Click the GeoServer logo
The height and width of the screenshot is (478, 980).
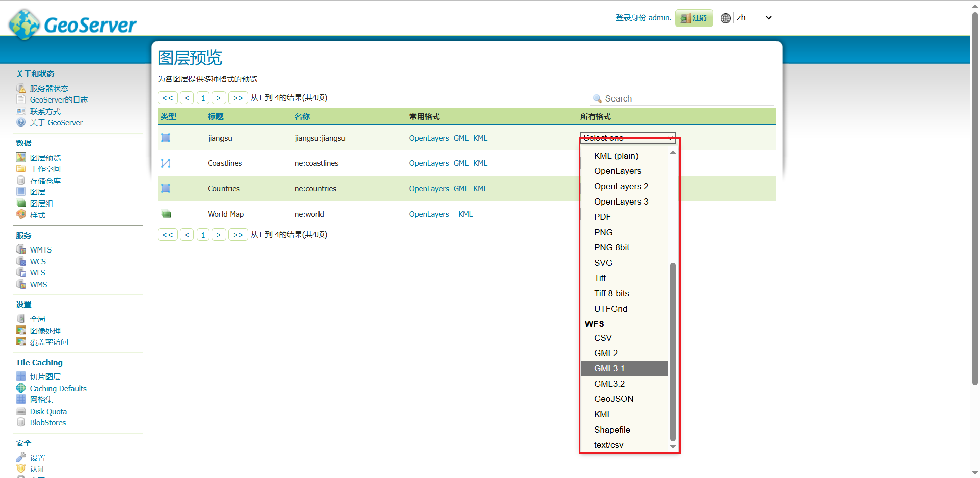coord(73,23)
